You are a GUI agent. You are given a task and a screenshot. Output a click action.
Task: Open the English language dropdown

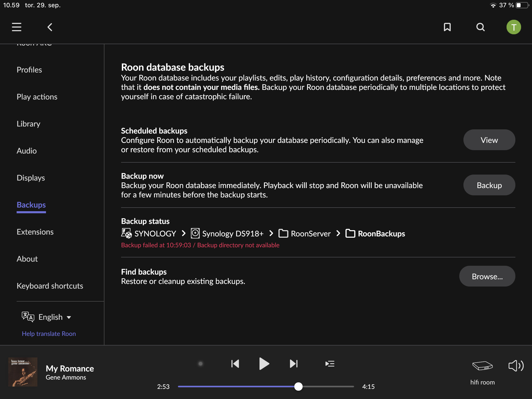55,317
